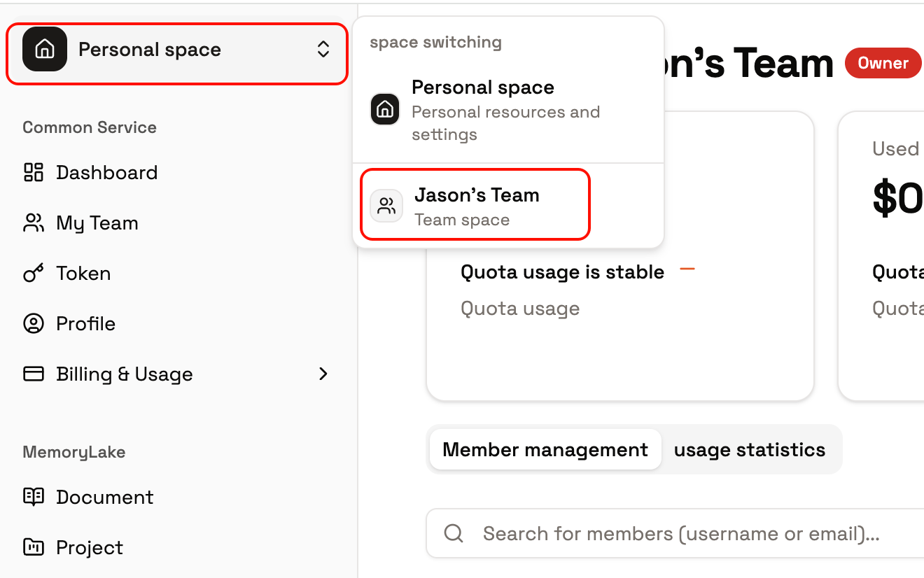Click the Project folder icon
Screen dimensions: 924x578
coord(34,547)
